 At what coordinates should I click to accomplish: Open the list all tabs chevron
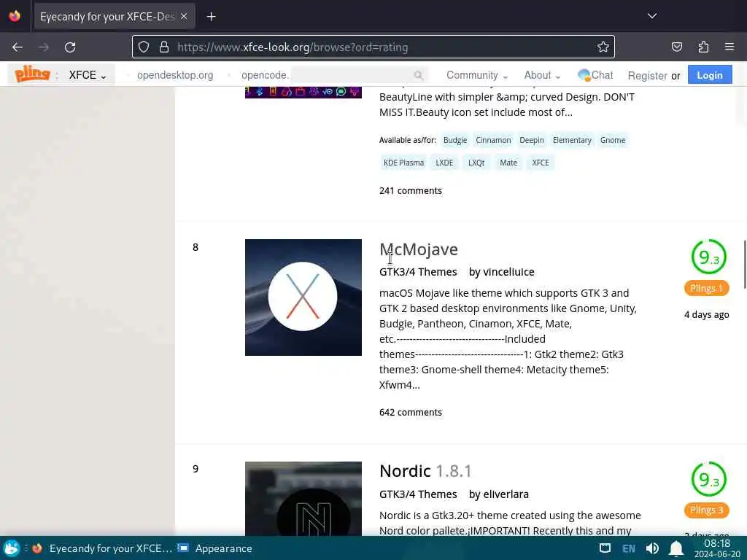(651, 16)
